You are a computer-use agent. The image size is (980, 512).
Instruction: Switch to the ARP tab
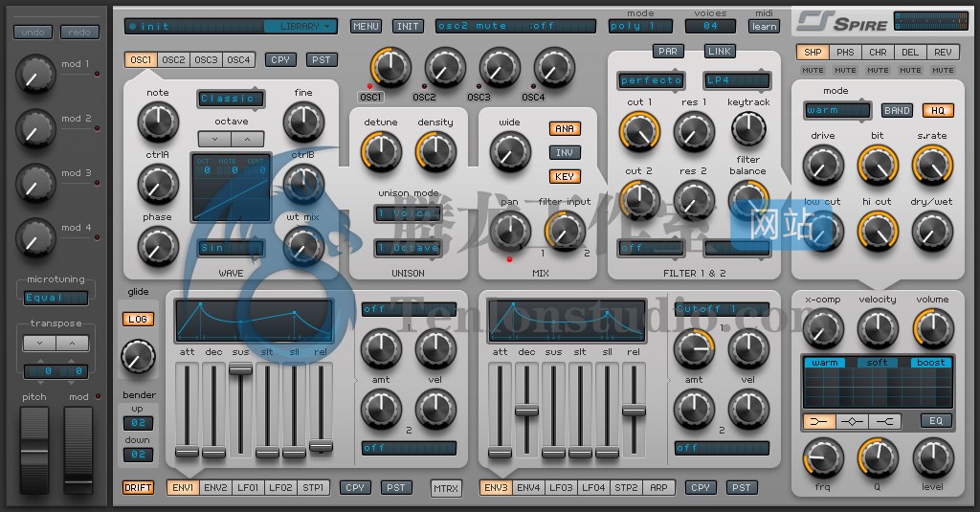(x=658, y=488)
